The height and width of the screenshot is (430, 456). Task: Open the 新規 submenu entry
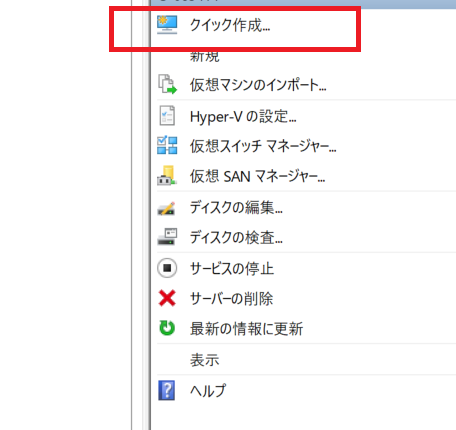[x=205, y=56]
